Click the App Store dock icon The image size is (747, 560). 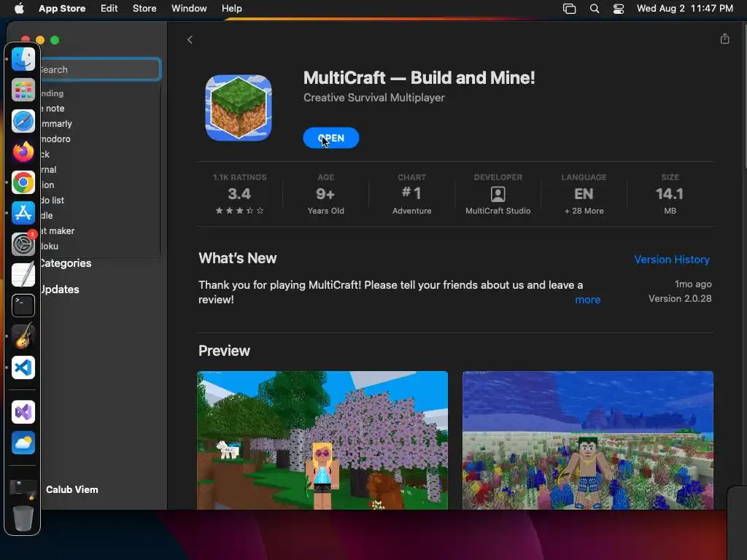(23, 214)
